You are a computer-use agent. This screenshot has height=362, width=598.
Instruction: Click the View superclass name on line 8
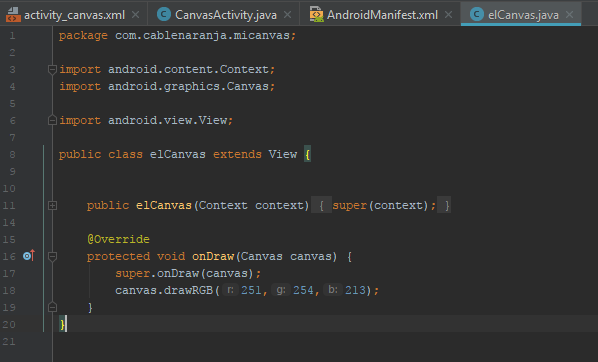(283, 154)
